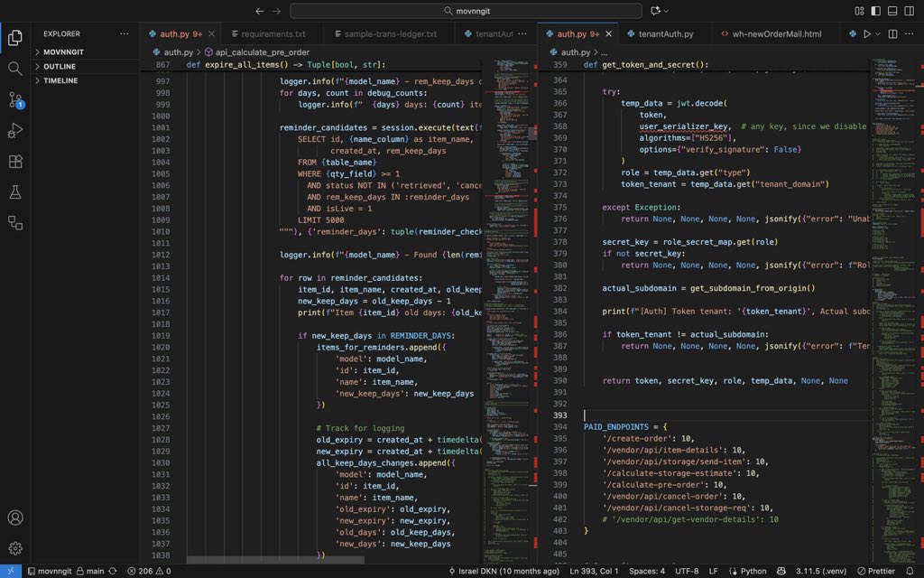Viewport: 924px width, 578px height.
Task: Open tenantAuth tab in left group
Action: click(x=486, y=33)
